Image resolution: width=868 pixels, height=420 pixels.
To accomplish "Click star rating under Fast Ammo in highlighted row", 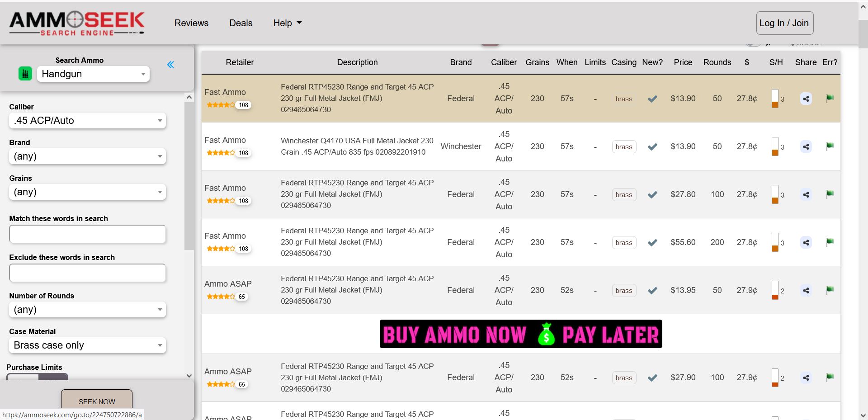I will [x=221, y=105].
